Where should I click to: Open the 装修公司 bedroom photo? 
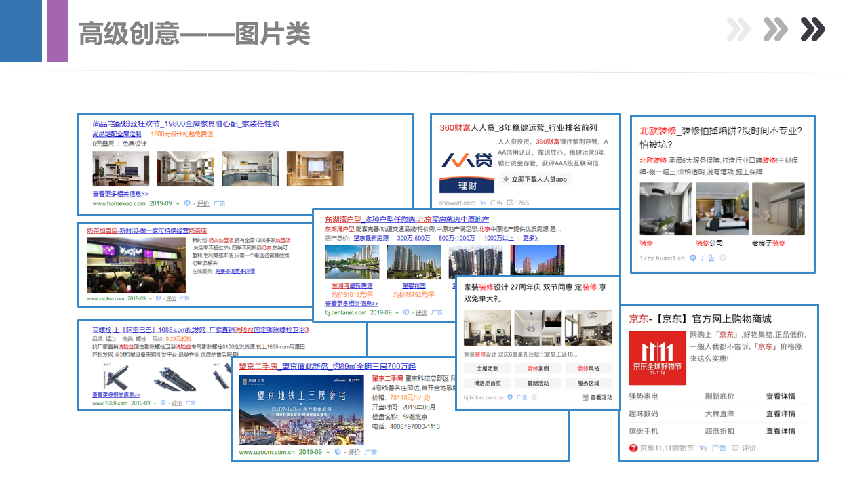tap(722, 209)
